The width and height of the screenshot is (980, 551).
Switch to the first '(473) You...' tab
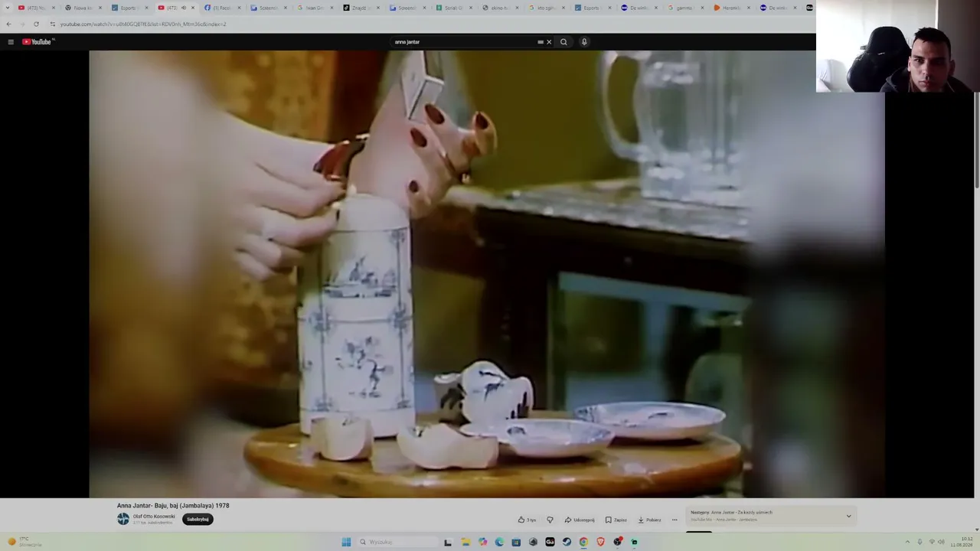tap(36, 8)
